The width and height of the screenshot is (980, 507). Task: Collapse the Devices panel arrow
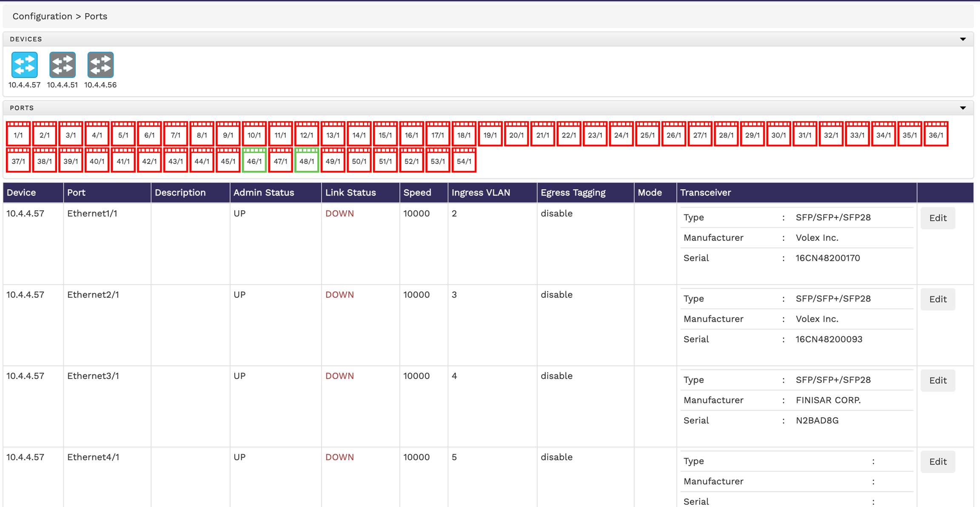(x=963, y=39)
